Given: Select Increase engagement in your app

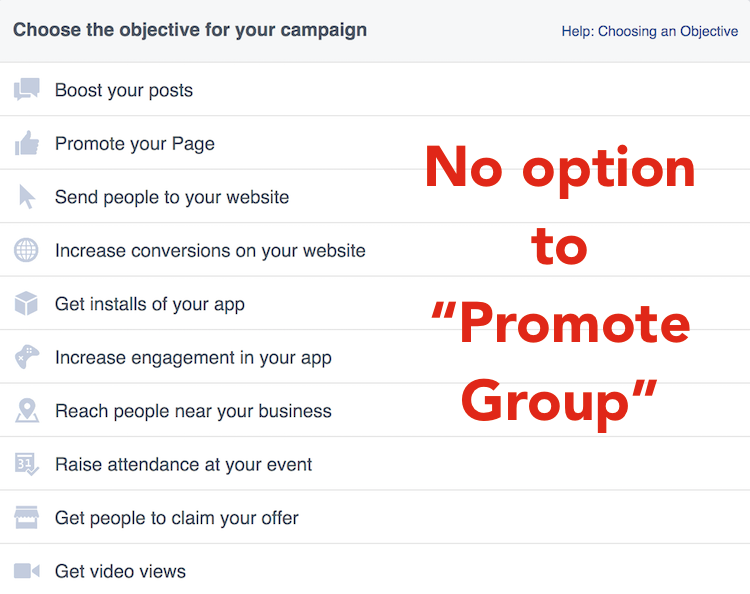Looking at the screenshot, I should [x=193, y=357].
